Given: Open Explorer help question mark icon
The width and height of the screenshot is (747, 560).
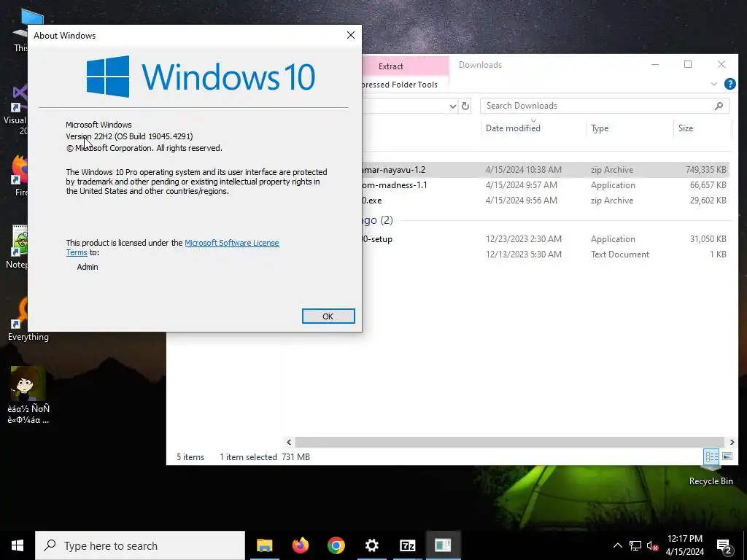Looking at the screenshot, I should coord(729,85).
